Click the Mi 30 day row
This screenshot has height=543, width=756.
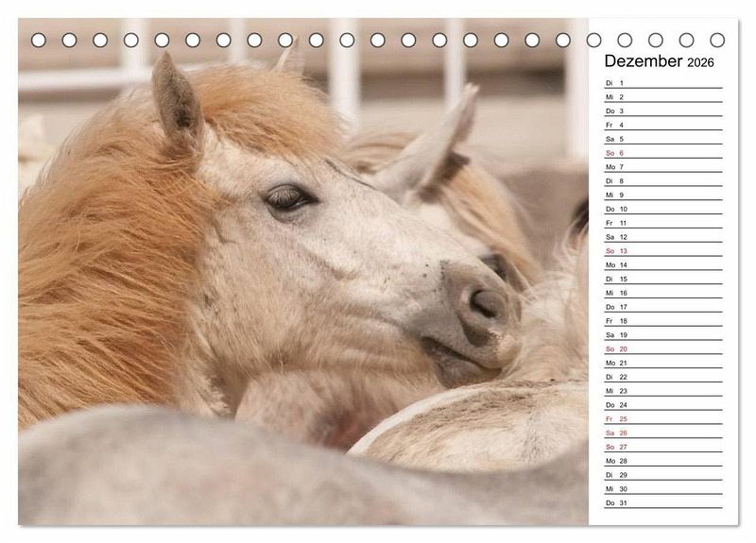(662, 488)
